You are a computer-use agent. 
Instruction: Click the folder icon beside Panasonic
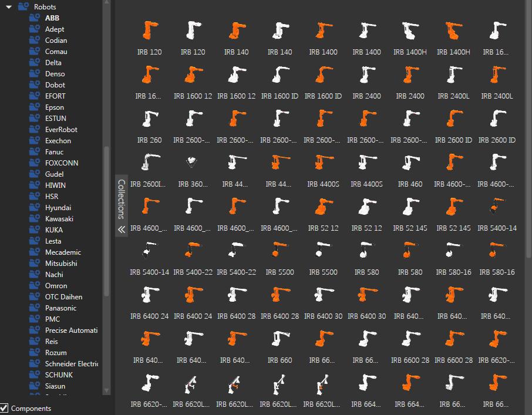click(34, 308)
